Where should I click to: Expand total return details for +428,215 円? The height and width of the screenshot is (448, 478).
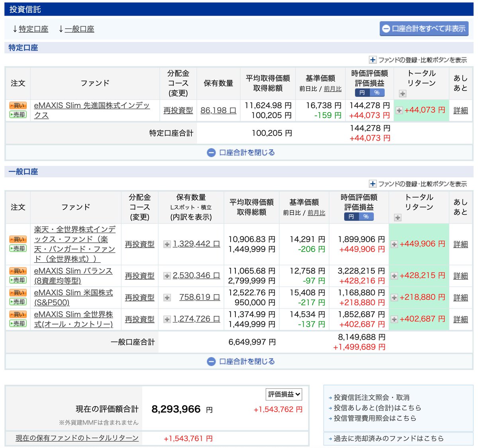pyautogui.click(x=394, y=276)
